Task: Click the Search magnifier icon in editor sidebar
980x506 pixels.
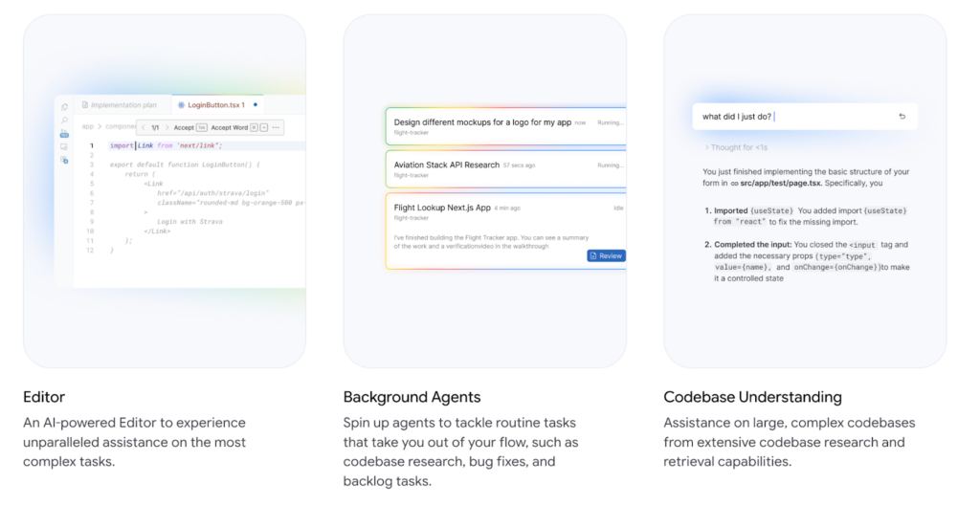Action: click(x=64, y=121)
